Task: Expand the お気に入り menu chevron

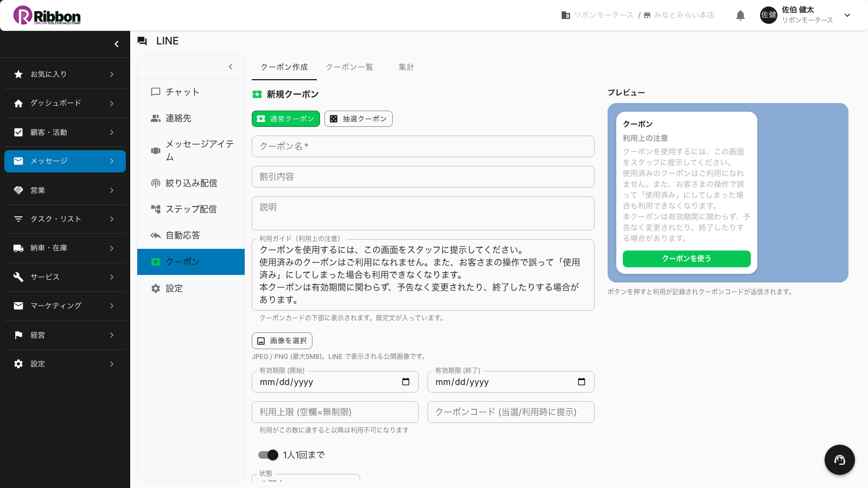Action: pos(112,74)
